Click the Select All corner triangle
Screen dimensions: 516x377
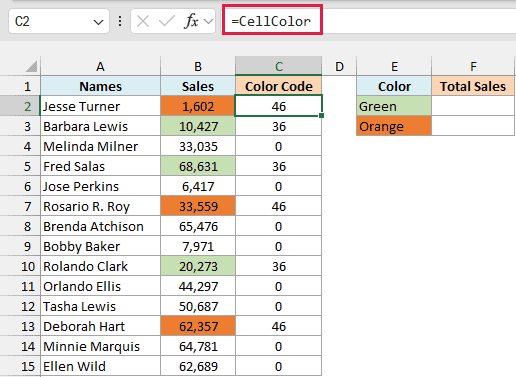[x=31, y=66]
